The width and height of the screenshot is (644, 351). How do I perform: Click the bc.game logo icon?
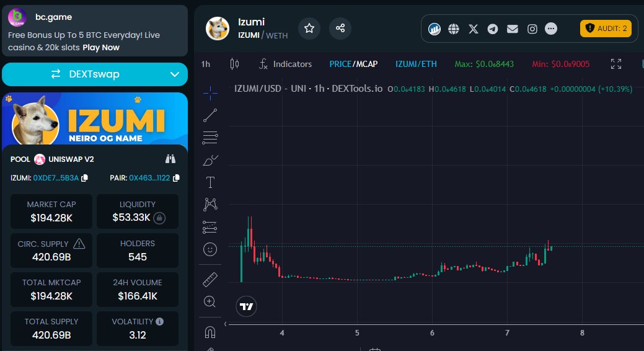pos(17,17)
